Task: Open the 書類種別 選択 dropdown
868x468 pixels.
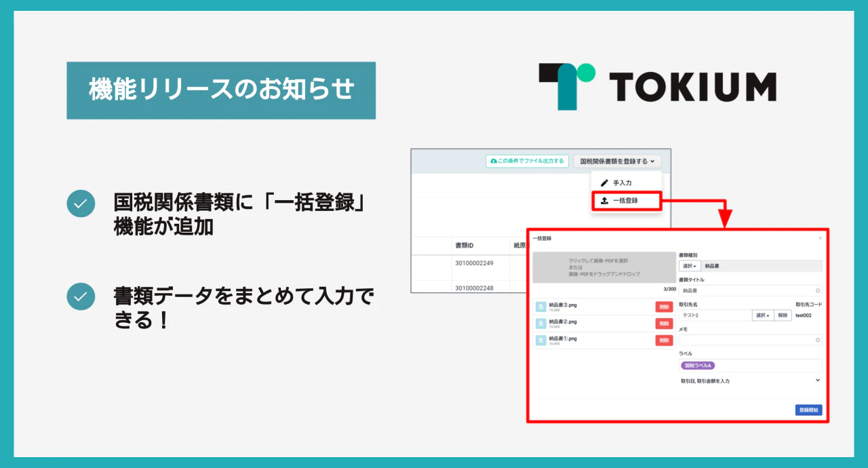Action: click(690, 266)
